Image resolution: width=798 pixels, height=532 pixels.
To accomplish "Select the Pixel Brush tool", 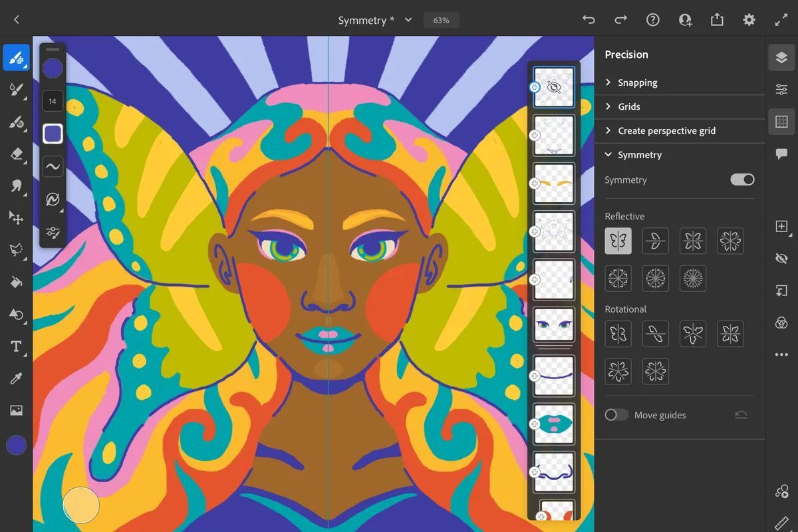I will coord(16,57).
